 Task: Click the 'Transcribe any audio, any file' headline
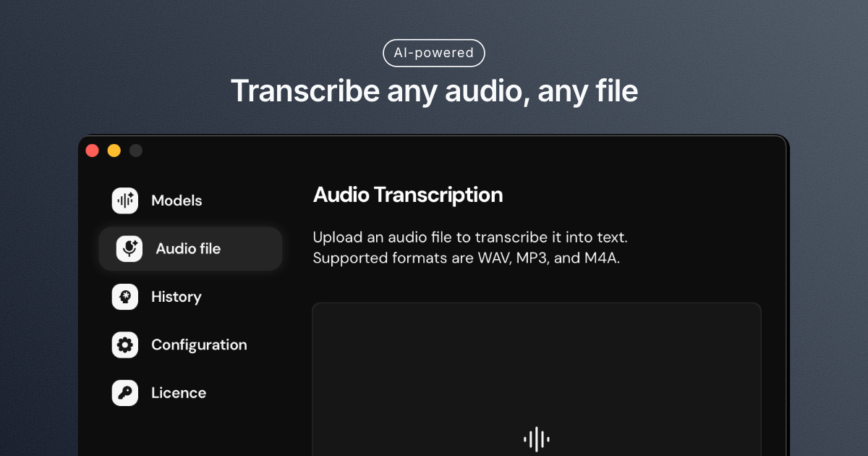click(x=434, y=91)
